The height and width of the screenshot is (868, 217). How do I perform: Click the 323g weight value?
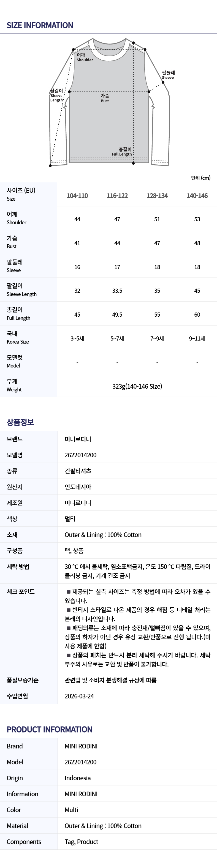[x=137, y=386]
